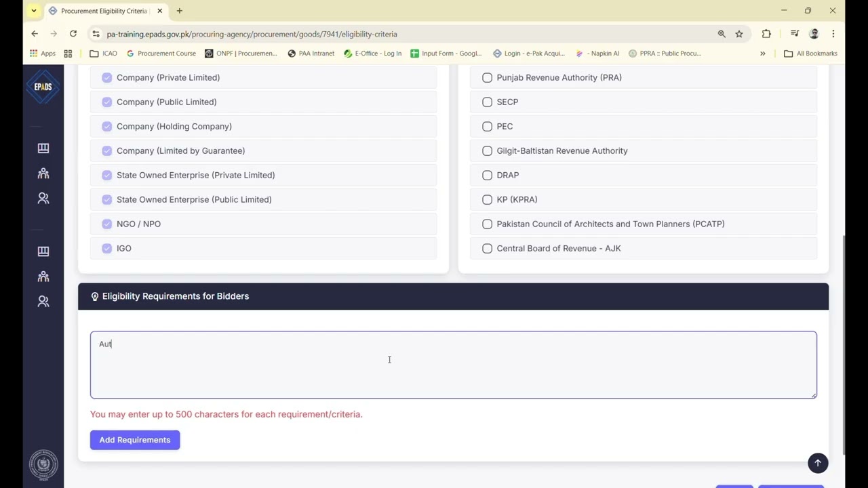Uncheck the IGO checkbox
The image size is (868, 488).
[x=107, y=248]
